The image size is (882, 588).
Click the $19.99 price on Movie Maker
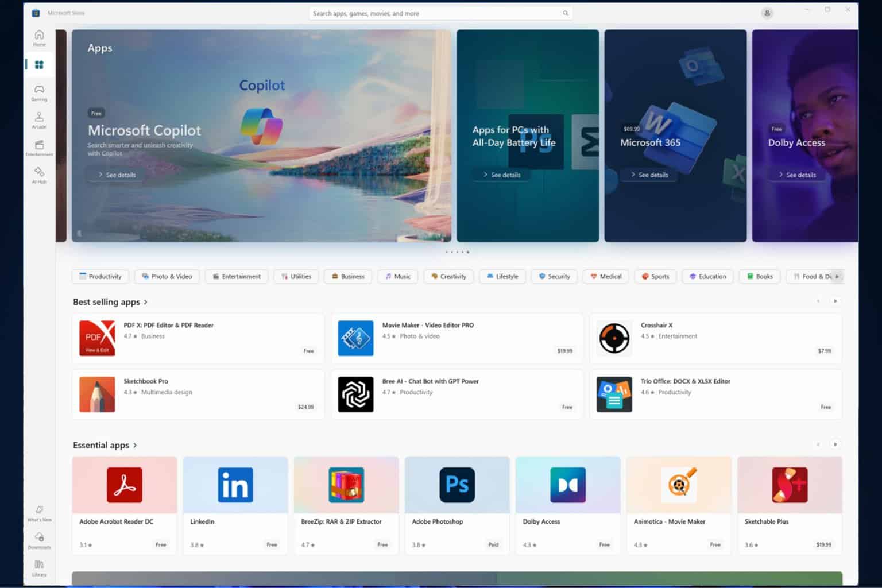point(564,351)
